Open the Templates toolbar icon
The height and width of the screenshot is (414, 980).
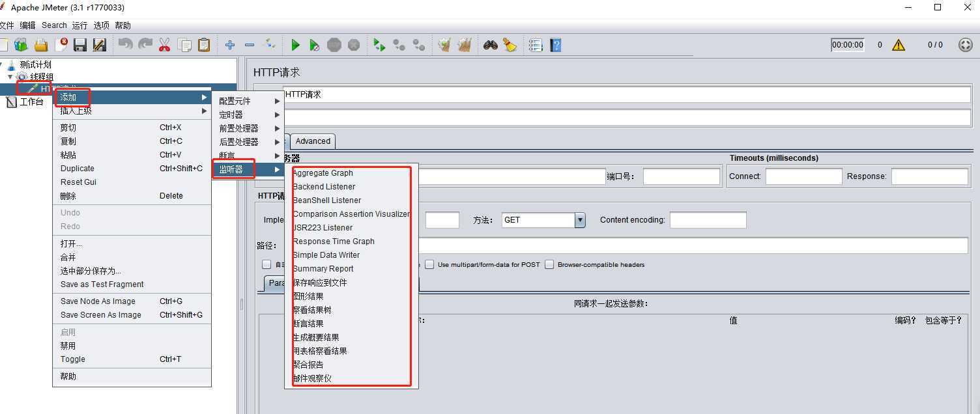coord(21,45)
